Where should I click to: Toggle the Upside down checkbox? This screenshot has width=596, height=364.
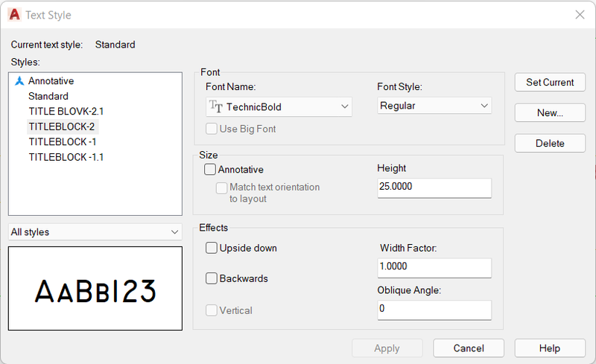tap(212, 248)
